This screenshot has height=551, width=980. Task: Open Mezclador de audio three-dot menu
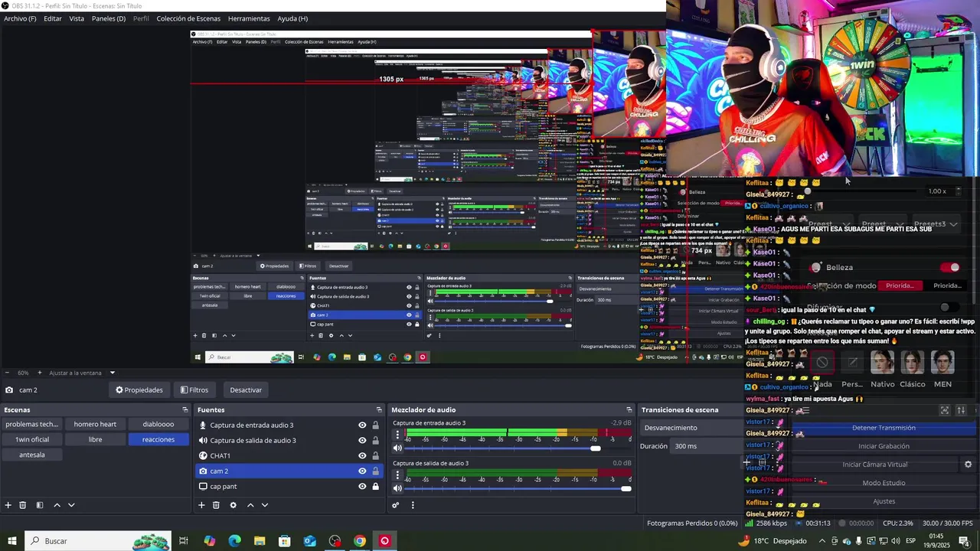coord(413,505)
